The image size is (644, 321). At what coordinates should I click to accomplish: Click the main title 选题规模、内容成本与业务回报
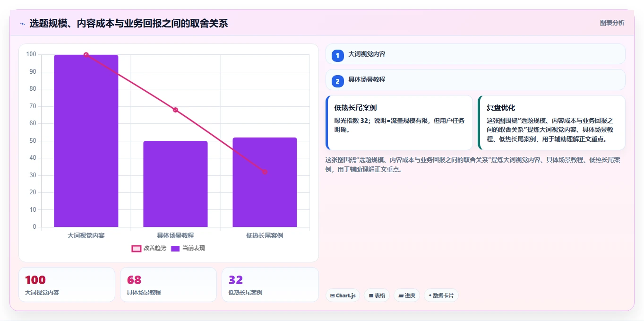click(129, 23)
